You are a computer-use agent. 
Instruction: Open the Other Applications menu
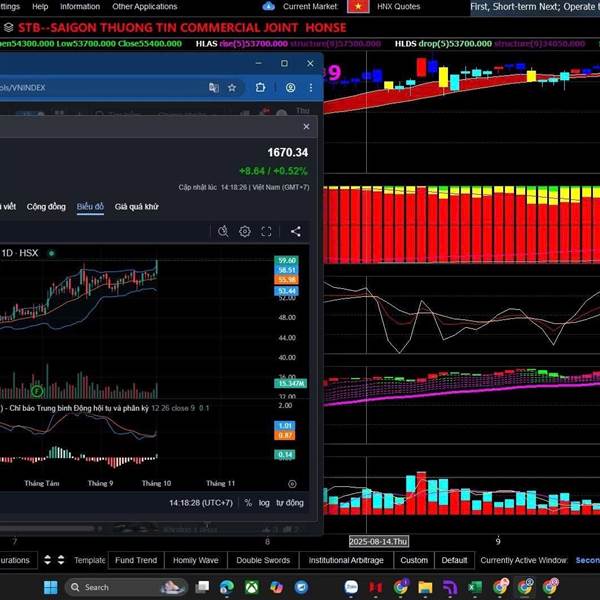point(145,7)
